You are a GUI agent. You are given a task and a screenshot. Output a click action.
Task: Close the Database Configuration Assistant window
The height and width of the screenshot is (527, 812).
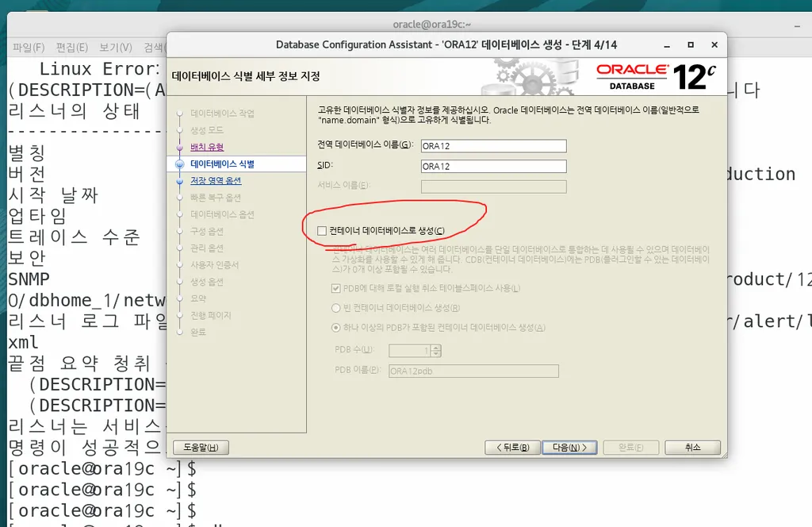(x=714, y=45)
